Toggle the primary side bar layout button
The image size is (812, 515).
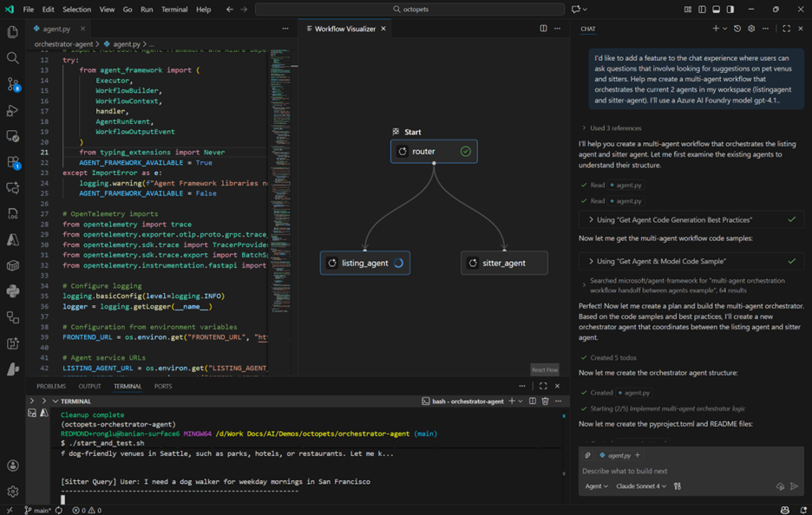coord(702,10)
